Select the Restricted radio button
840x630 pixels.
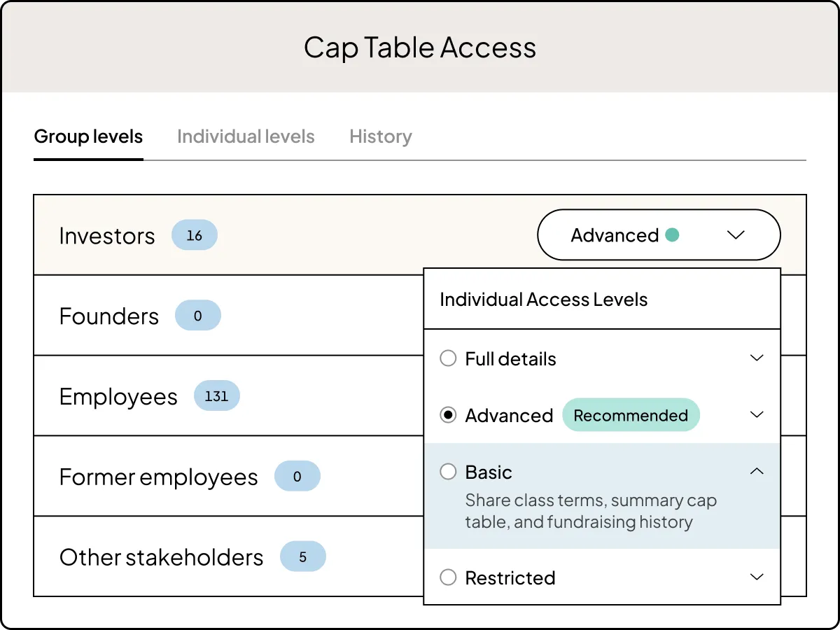(x=448, y=577)
